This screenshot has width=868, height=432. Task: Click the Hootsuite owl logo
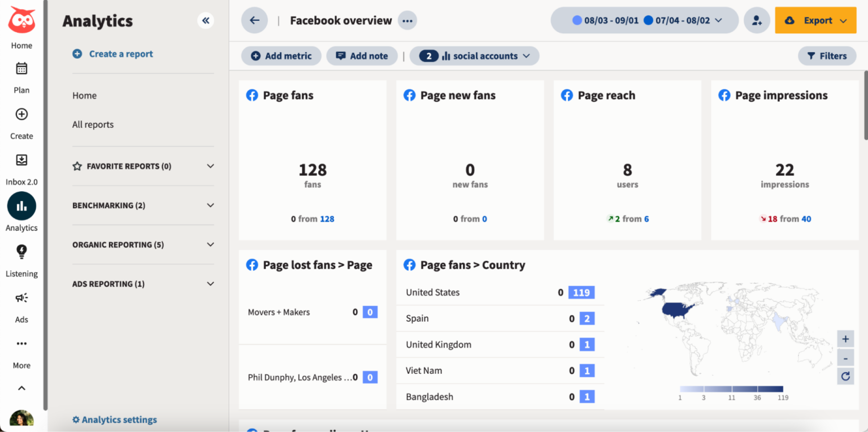point(21,20)
